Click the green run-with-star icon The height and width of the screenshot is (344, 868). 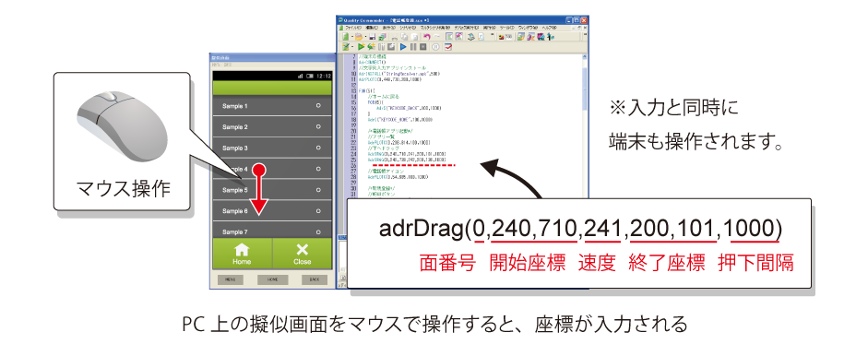pyautogui.click(x=362, y=47)
